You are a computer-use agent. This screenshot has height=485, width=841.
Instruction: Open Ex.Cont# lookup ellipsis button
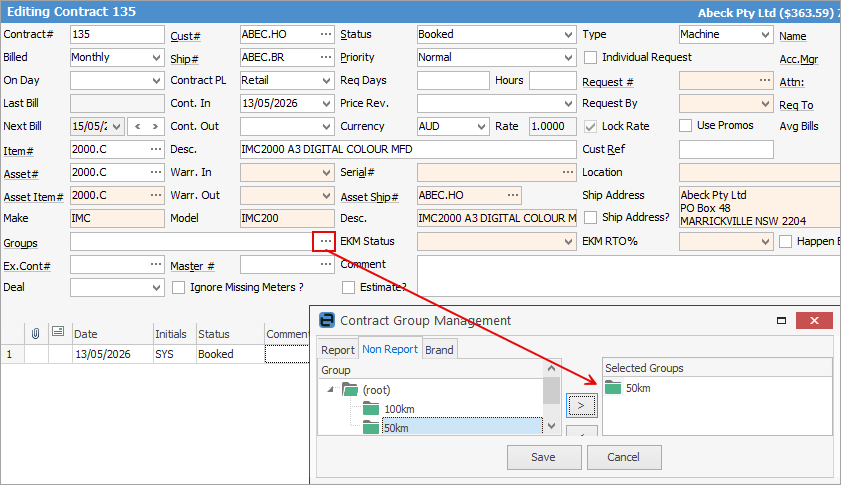(x=156, y=264)
